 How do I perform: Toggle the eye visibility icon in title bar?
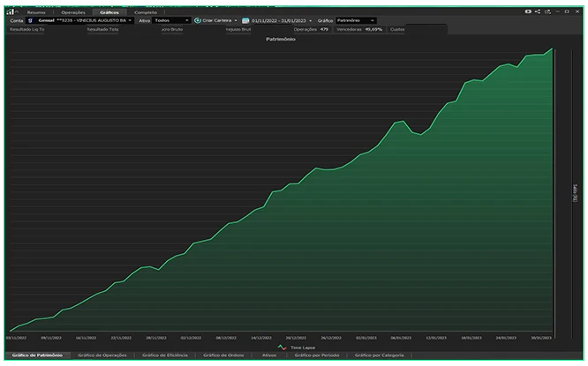click(x=528, y=11)
